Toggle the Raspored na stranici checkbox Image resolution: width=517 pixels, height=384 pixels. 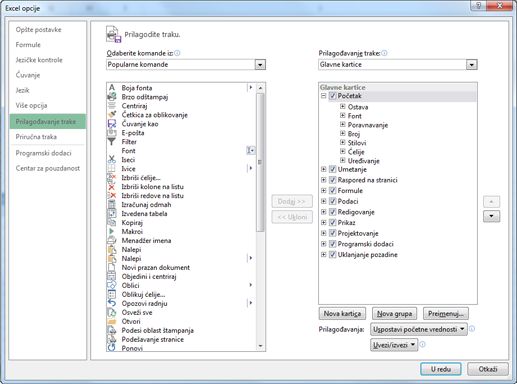click(x=332, y=180)
